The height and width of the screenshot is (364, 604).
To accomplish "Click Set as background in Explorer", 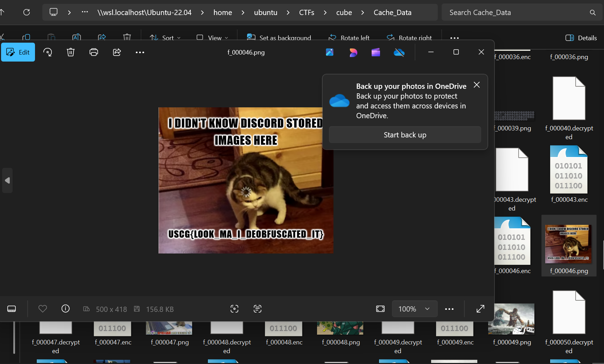I will click(279, 37).
